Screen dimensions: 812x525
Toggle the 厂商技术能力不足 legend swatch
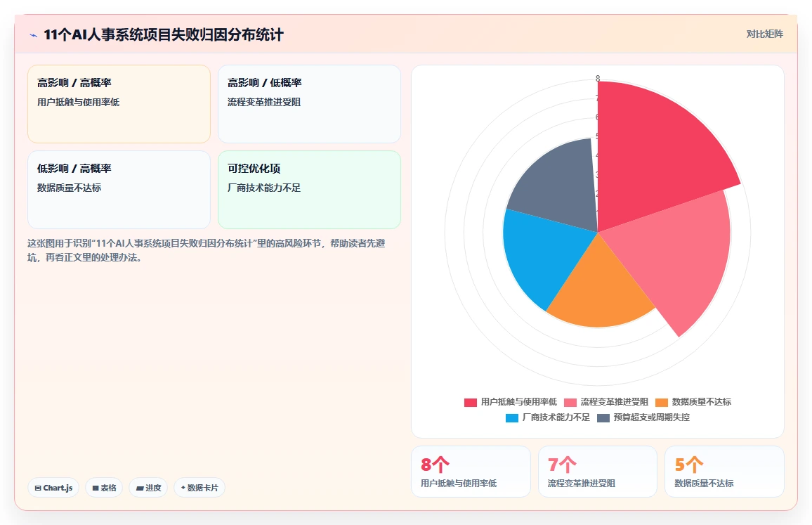click(511, 417)
